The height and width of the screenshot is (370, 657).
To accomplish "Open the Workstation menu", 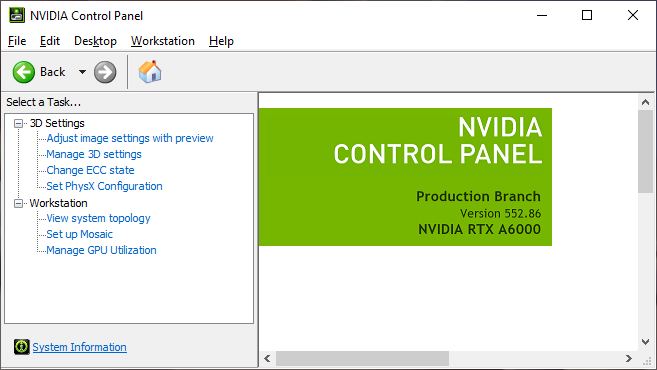I will coord(163,41).
